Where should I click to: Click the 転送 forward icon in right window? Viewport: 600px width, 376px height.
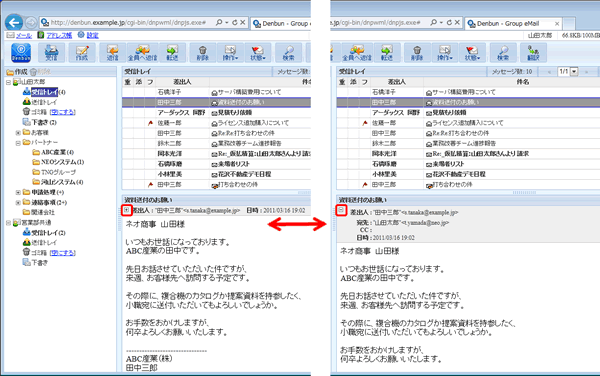(387, 52)
